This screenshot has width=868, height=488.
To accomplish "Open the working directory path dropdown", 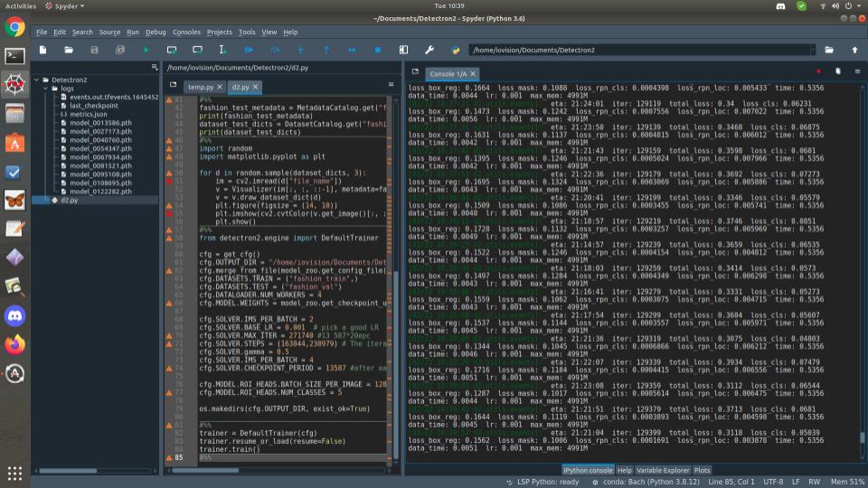I will point(813,50).
